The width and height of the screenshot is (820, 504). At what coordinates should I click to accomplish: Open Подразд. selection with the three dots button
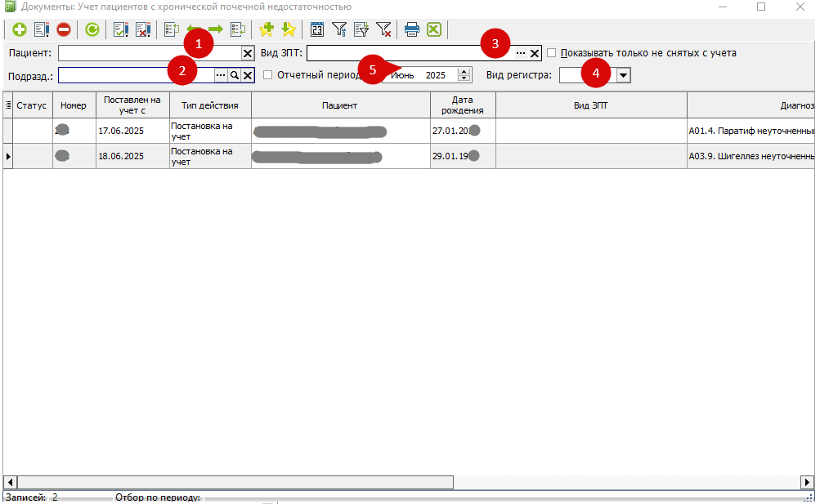click(x=221, y=76)
